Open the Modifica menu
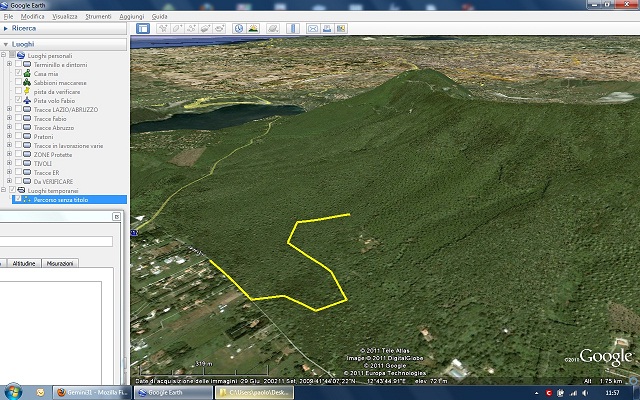This screenshot has width=640, height=400. tap(32, 16)
